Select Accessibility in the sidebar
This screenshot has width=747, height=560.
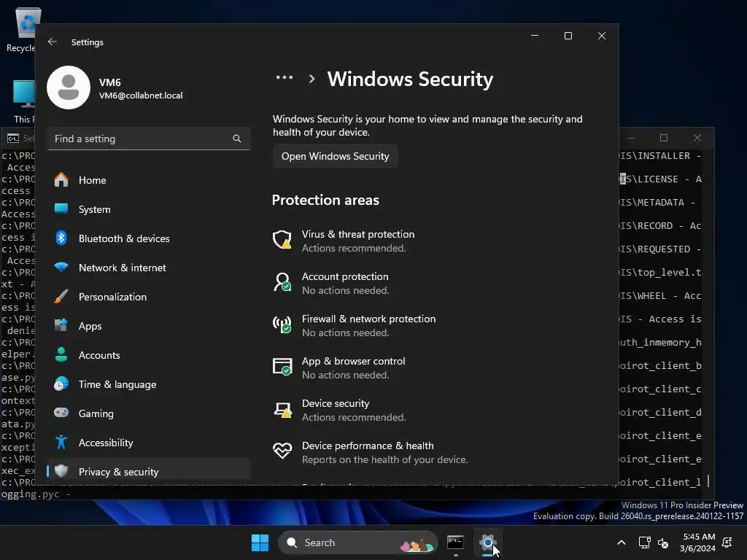point(149,443)
